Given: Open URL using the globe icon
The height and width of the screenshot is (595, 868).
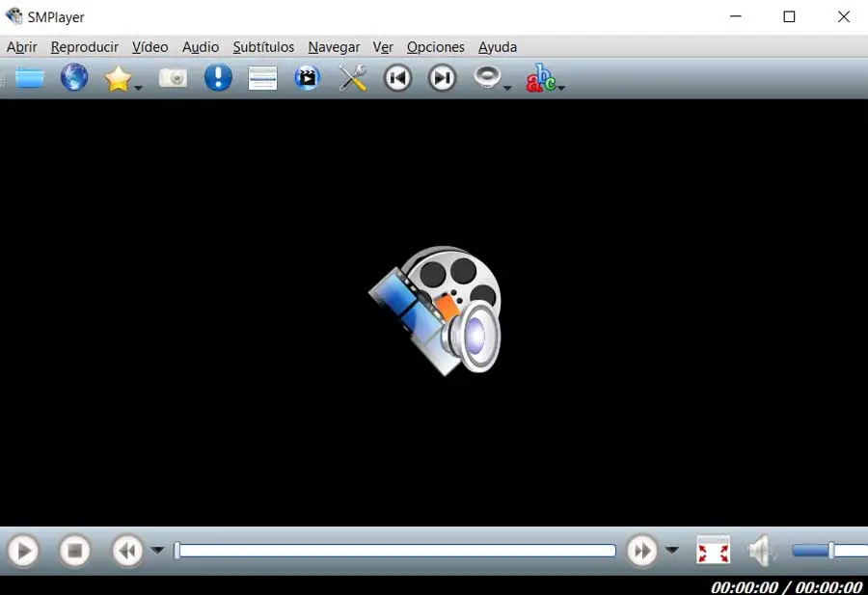Looking at the screenshot, I should click(x=74, y=77).
